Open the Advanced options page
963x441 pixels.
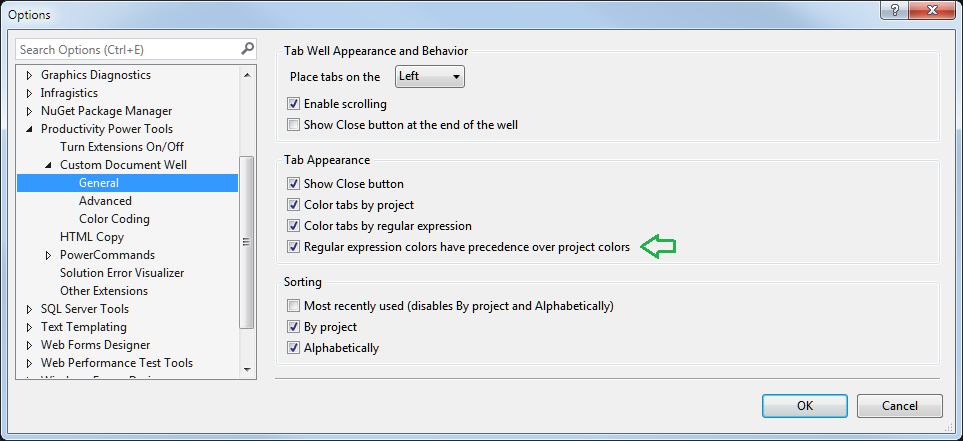coord(105,201)
